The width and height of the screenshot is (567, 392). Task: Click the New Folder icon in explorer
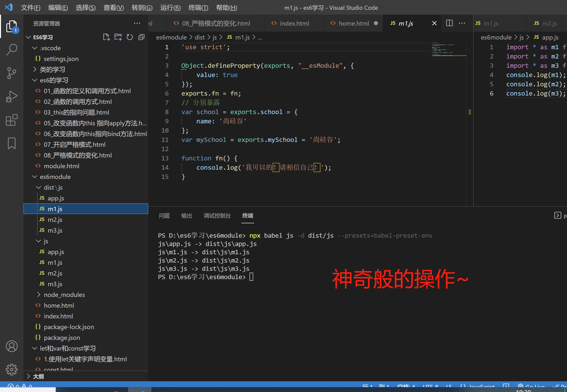pos(118,37)
